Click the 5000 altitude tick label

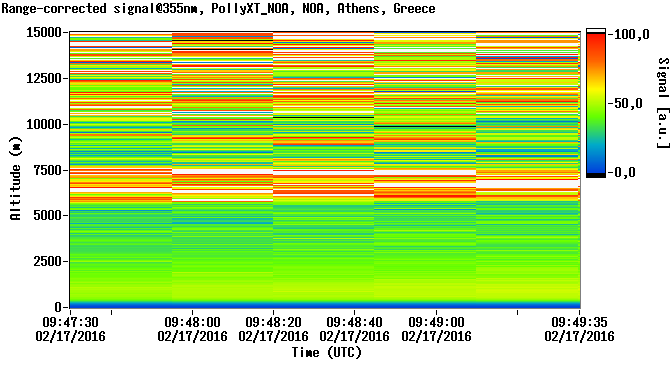tap(48, 216)
